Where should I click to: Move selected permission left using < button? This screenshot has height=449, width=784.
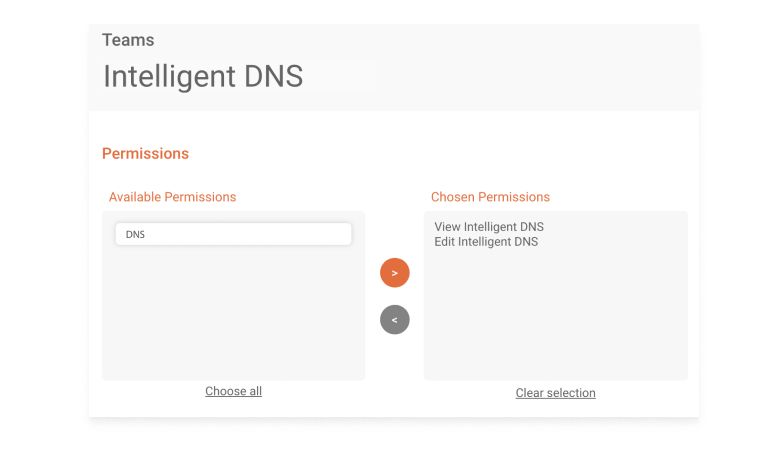394,320
